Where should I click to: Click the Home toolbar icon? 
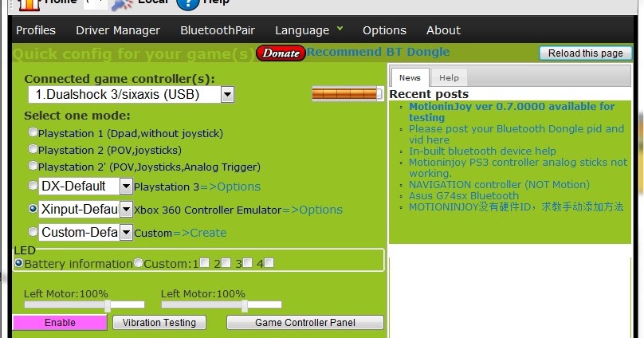28,4
